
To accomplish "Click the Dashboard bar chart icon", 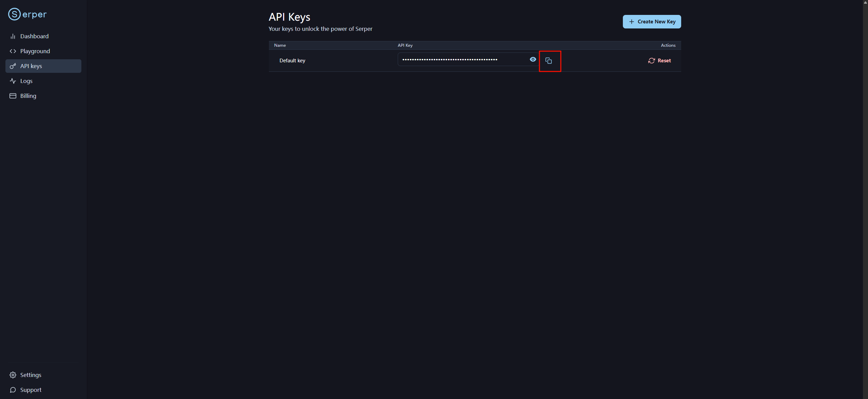I will coord(13,36).
